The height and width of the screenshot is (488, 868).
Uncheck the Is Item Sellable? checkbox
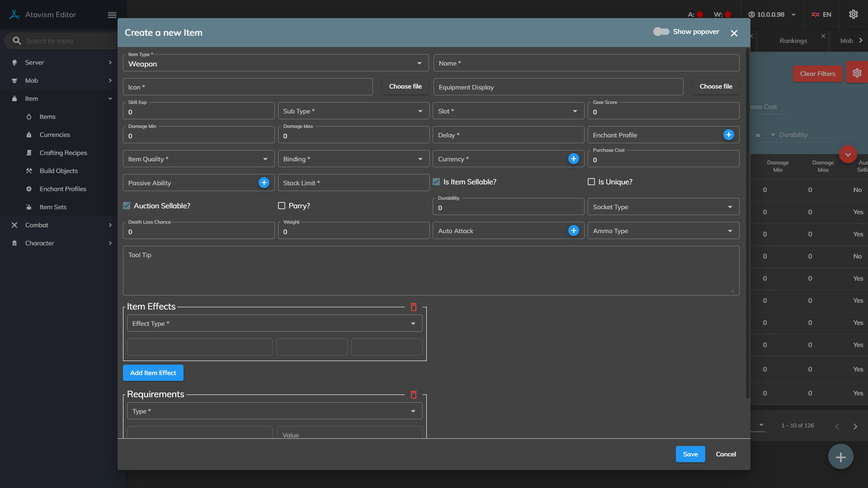[436, 182]
